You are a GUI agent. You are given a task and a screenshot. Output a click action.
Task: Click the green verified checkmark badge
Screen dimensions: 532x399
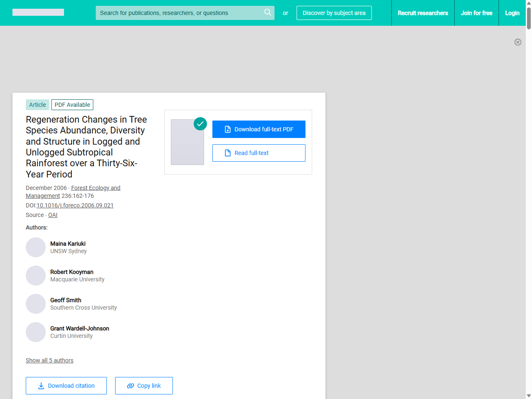click(200, 123)
